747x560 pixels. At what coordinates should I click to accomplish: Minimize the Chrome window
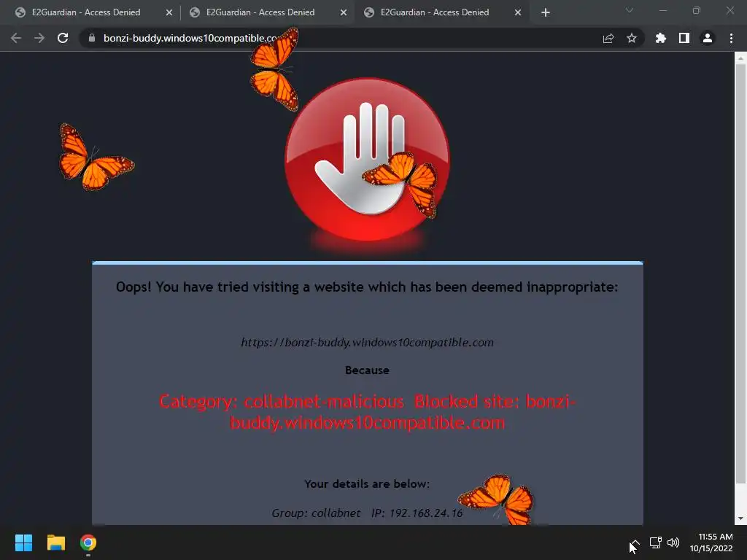tap(662, 10)
